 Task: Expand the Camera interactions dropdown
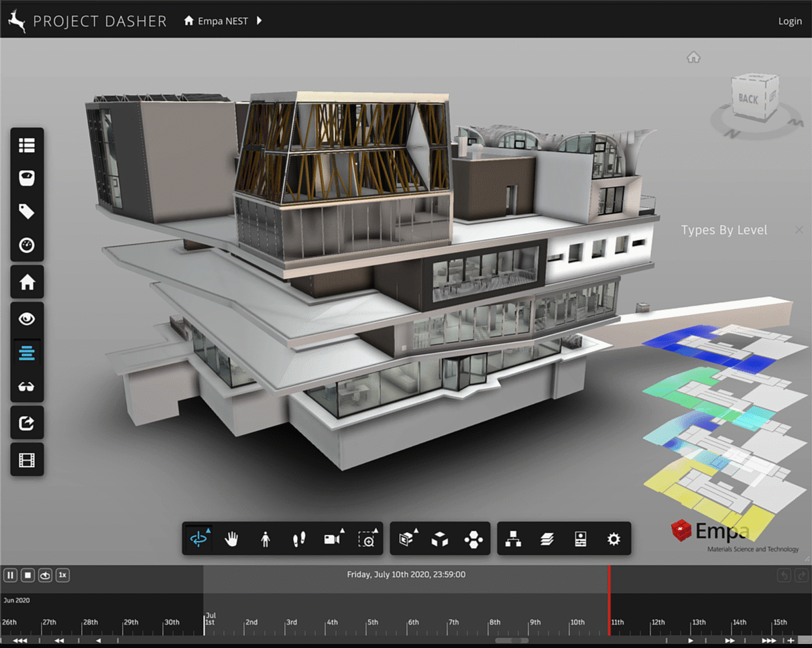333,539
